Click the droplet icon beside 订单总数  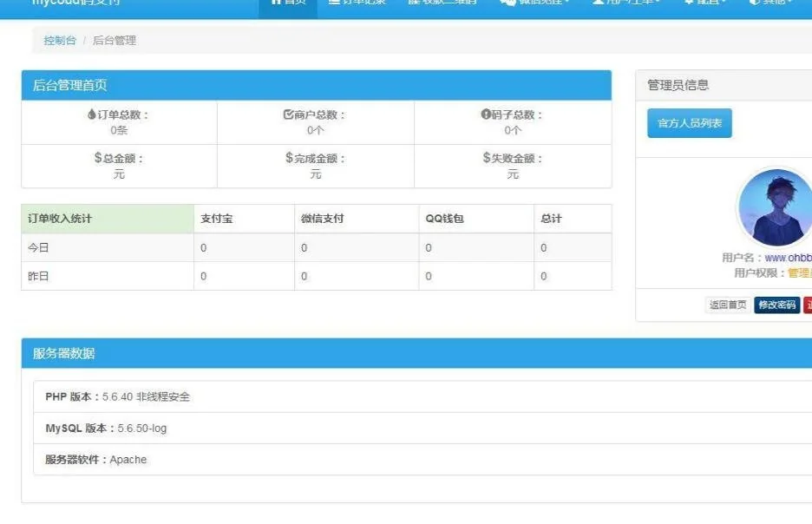(x=92, y=115)
